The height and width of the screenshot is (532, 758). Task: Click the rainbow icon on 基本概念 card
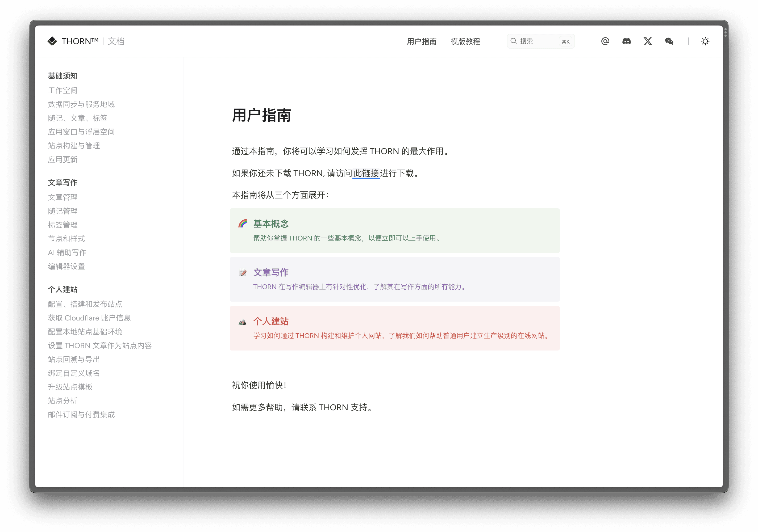pyautogui.click(x=243, y=224)
